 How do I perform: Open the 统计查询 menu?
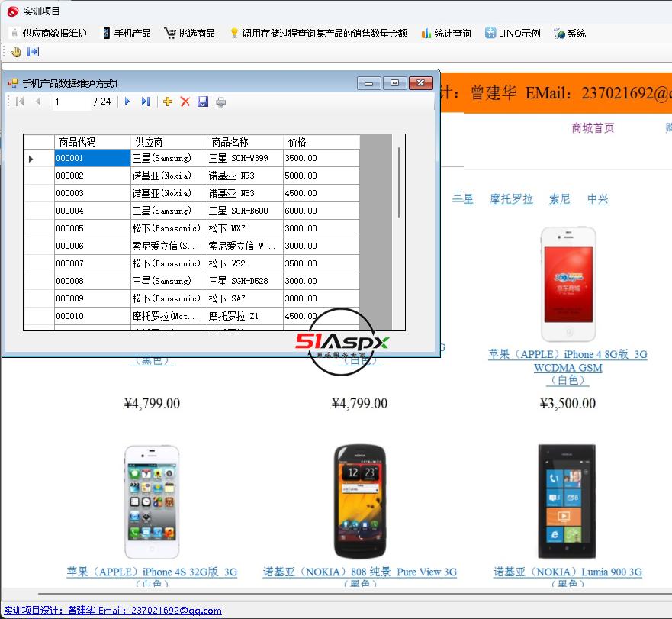click(x=446, y=34)
